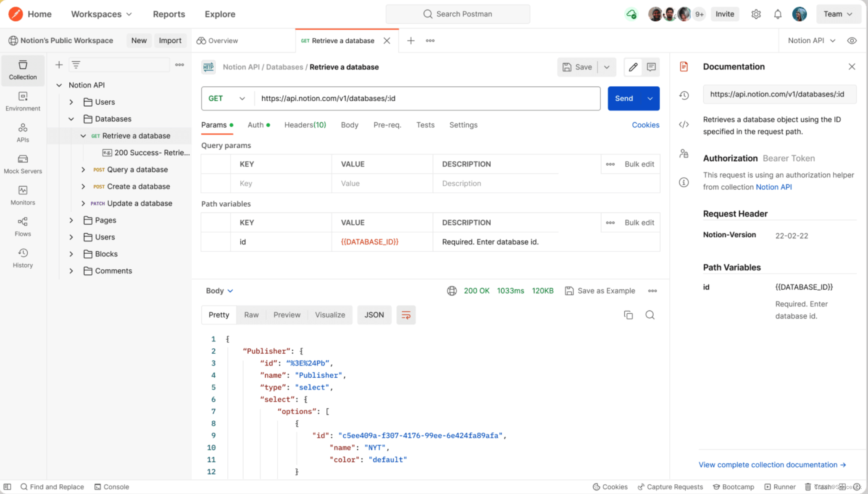868x494 pixels.
Task: Click the Save as Example button
Action: pyautogui.click(x=600, y=290)
